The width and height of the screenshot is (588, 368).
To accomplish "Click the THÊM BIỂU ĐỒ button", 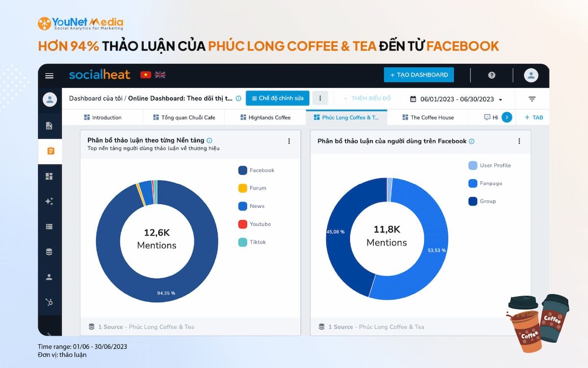I will pyautogui.click(x=367, y=99).
